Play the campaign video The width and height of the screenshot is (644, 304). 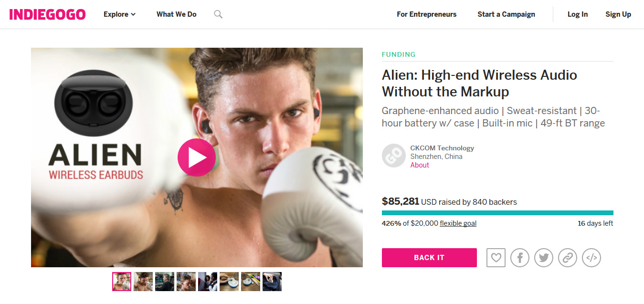point(197,157)
